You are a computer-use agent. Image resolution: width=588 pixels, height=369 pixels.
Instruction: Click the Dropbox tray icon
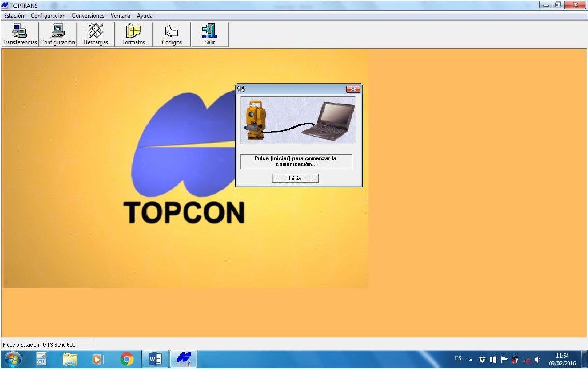[x=482, y=360]
